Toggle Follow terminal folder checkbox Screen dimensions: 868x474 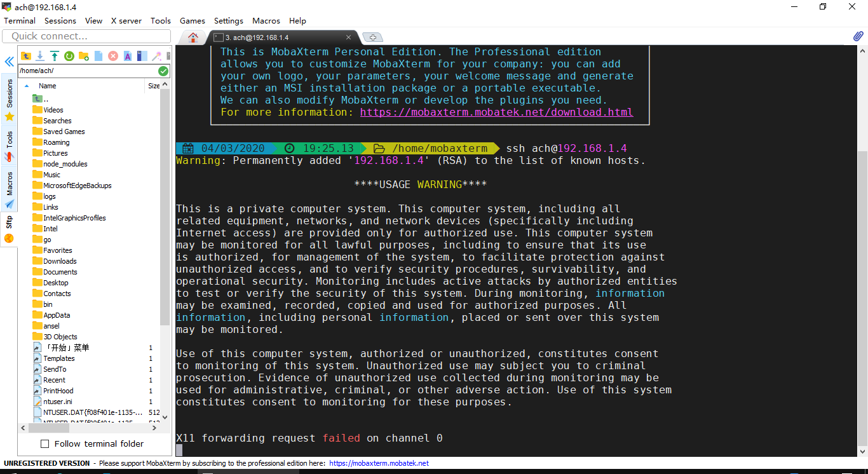click(44, 444)
